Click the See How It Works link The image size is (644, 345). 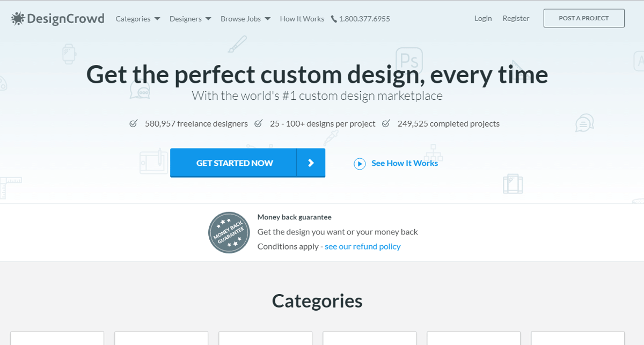click(x=405, y=163)
